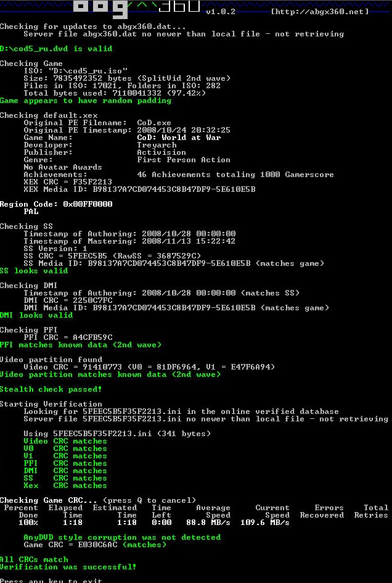Click 'AnyDVD style corruption was not detected'
The width and height of the screenshot is (392, 583).
[122, 537]
